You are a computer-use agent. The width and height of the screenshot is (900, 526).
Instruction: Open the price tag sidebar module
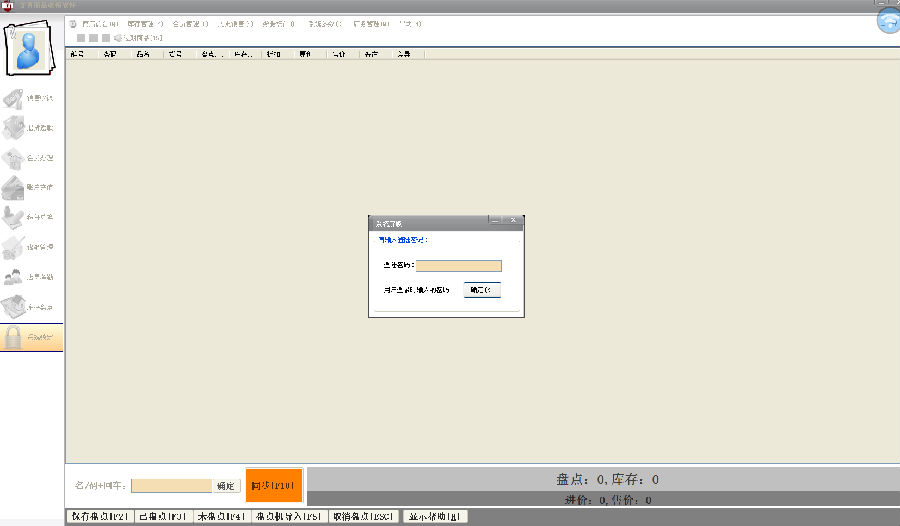click(x=29, y=98)
